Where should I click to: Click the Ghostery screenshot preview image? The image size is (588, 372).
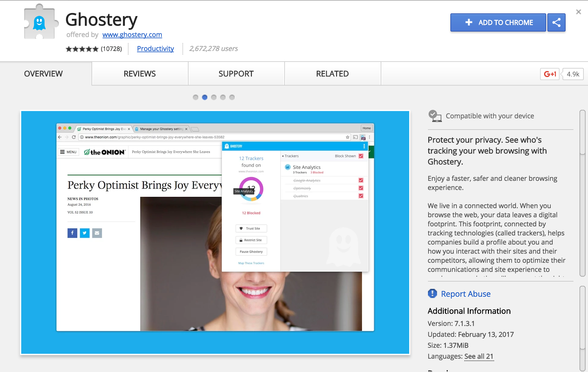click(215, 232)
